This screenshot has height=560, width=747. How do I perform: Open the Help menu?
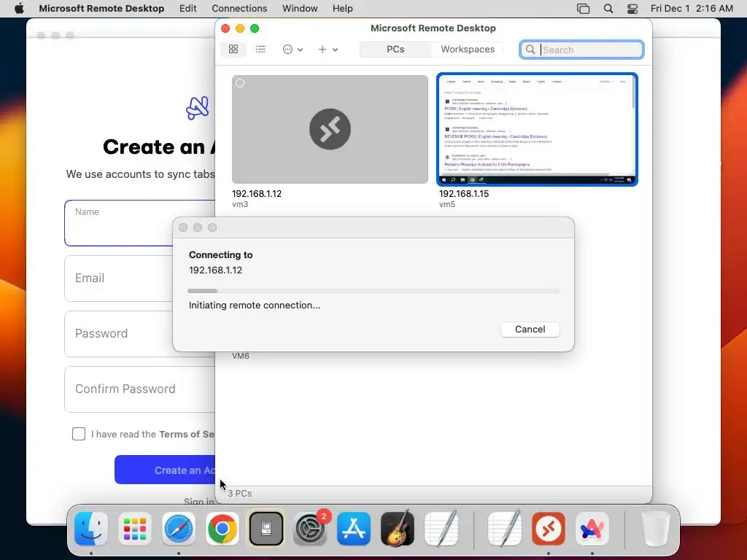point(343,8)
